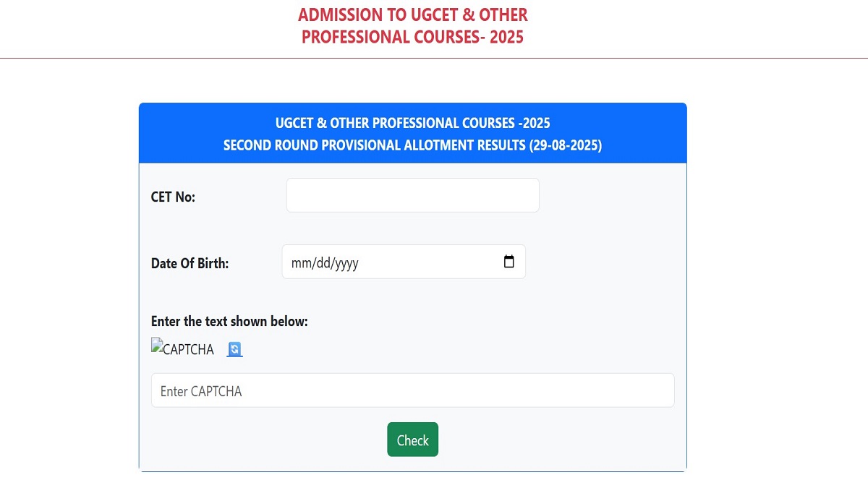
Task: Click 'SECOND ROUND PROVISIONAL ALLOTMENT RESULTS' banner text
Action: (374, 145)
